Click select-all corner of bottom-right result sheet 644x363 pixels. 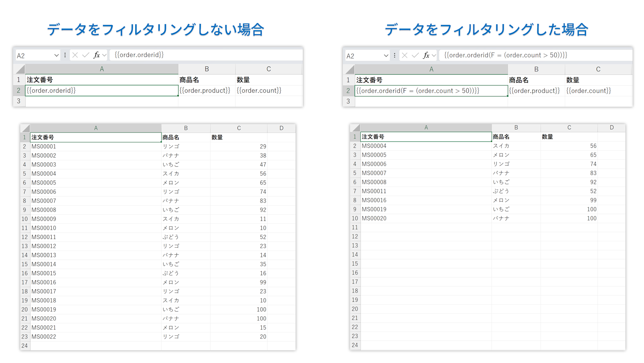tap(355, 128)
